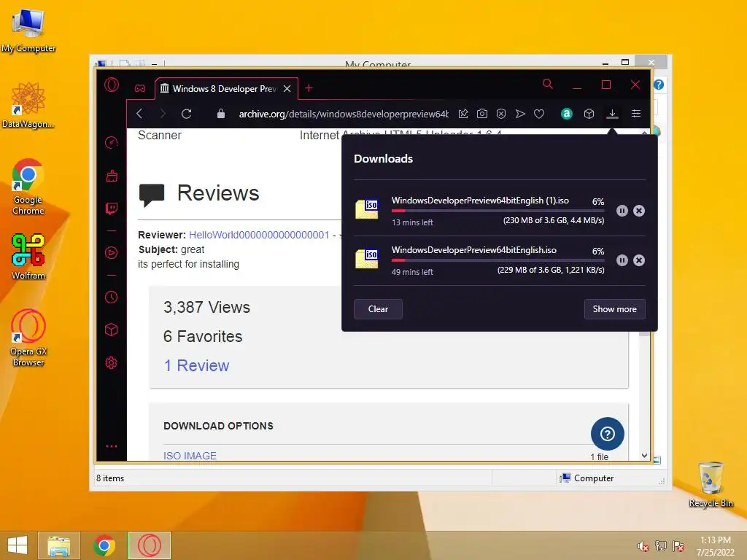Select Opera GX Browser desktop shortcut
This screenshot has width=747, height=560.
point(28,338)
